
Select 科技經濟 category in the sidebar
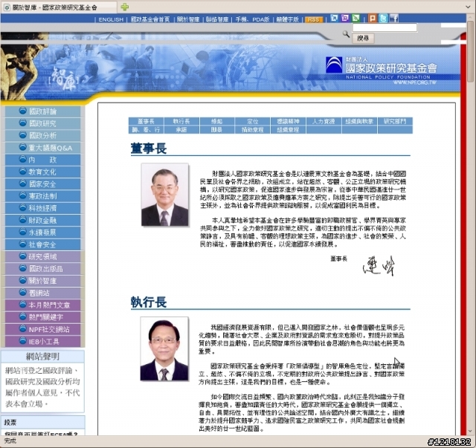click(x=42, y=208)
